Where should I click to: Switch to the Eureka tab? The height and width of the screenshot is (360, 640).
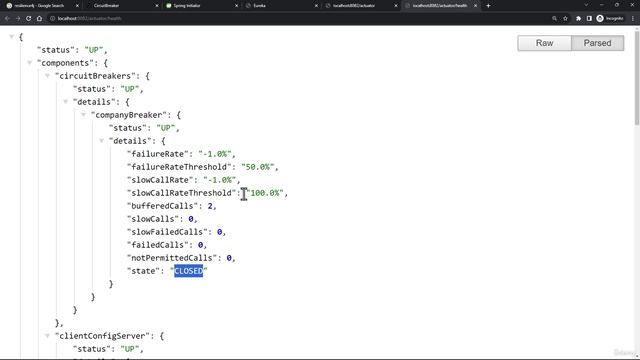point(282,6)
